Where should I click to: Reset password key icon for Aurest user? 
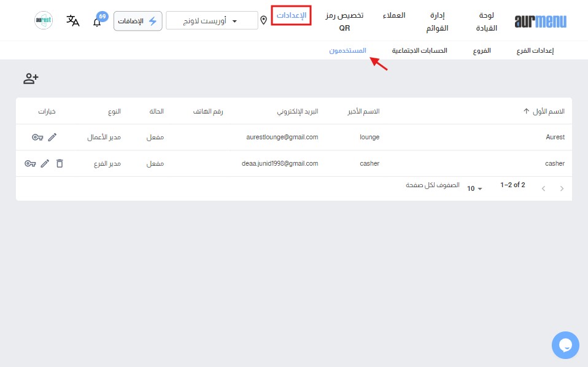click(x=37, y=137)
